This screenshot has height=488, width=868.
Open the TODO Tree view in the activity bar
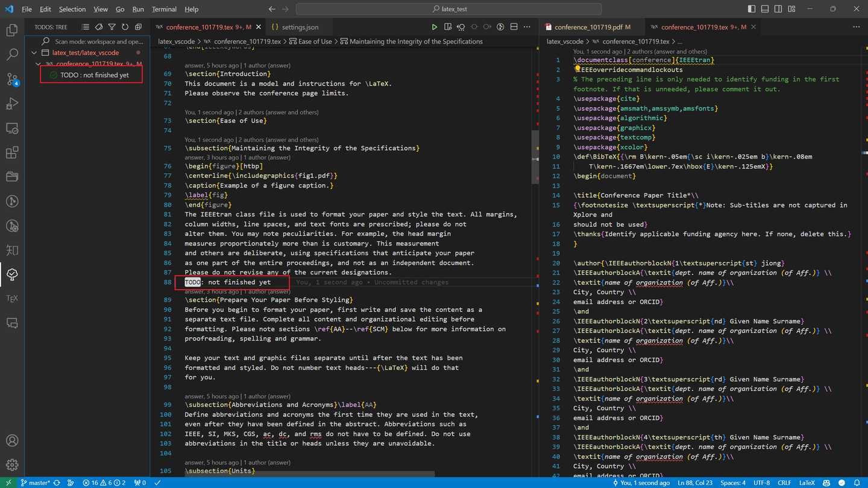click(12, 274)
